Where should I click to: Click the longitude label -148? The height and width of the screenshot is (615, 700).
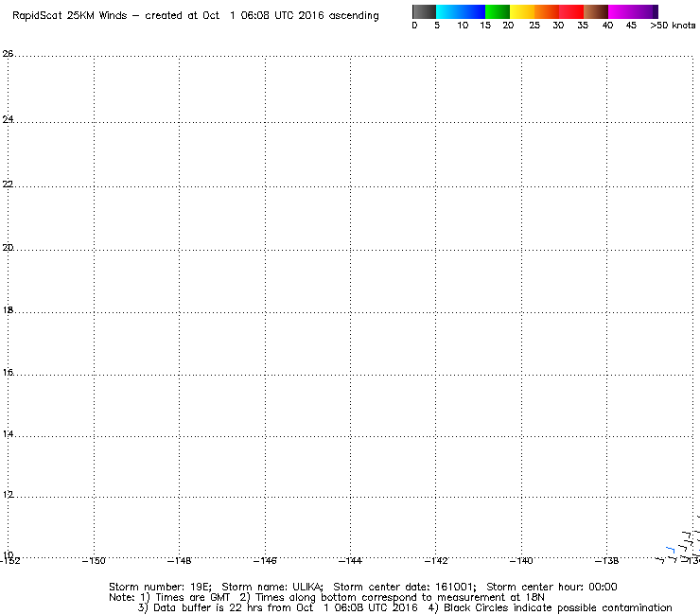(179, 561)
